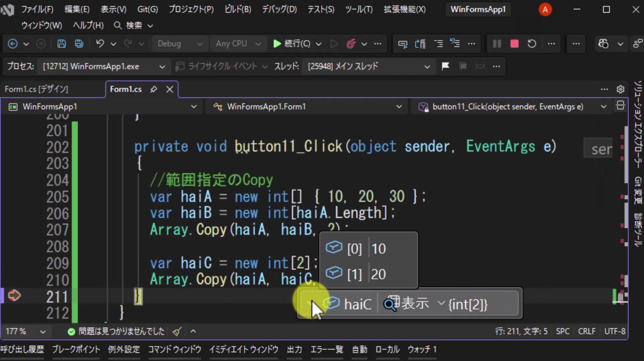Viewport: 644px width, 361px height.
Task: Close the Form1.cs tab
Action: tap(170, 89)
